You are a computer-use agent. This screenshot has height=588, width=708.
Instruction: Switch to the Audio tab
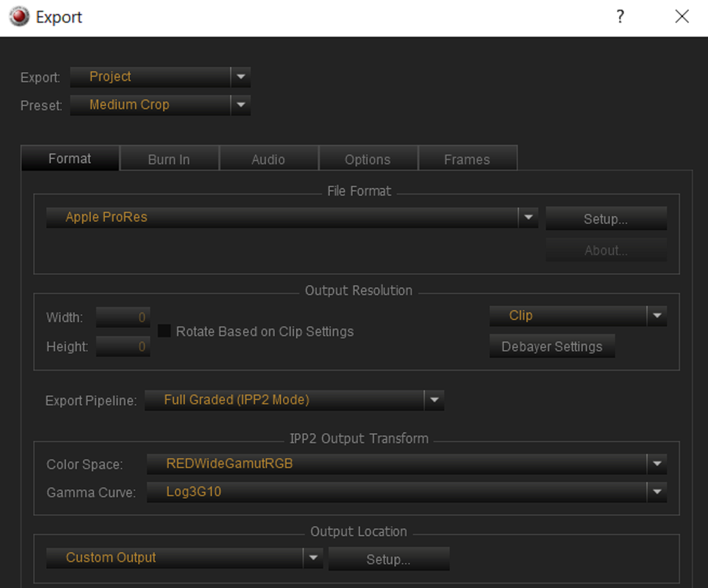268,159
